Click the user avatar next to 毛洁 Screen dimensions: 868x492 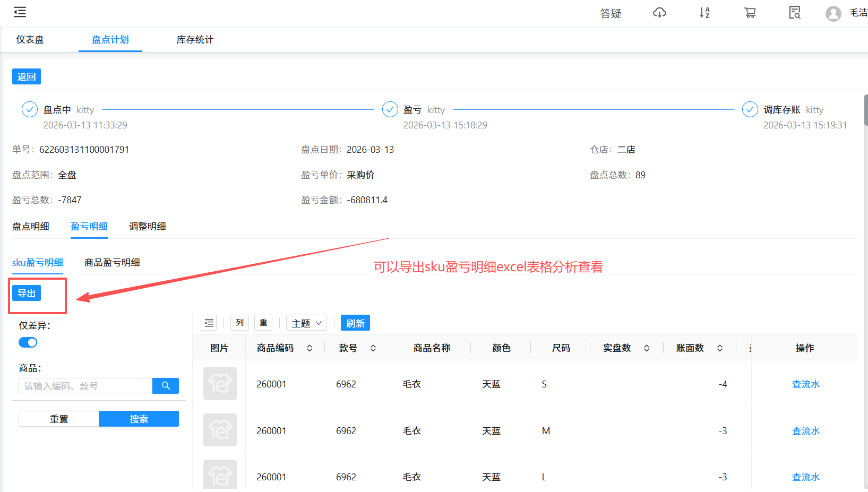pyautogui.click(x=833, y=14)
